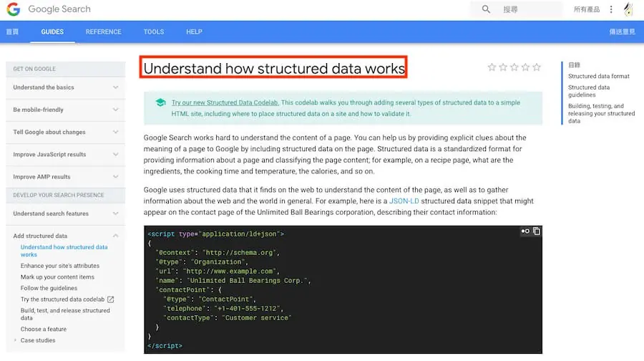Toggle dark code theme icon

point(525,231)
